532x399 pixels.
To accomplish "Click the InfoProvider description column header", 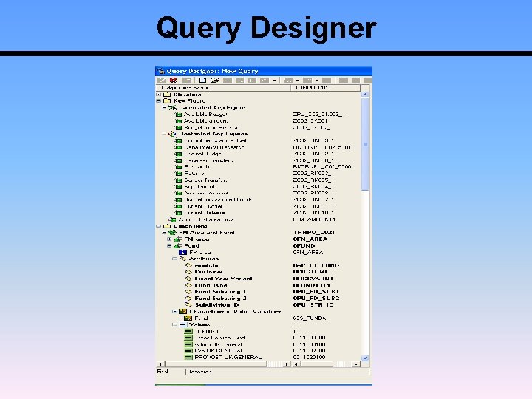I will coord(224,88).
